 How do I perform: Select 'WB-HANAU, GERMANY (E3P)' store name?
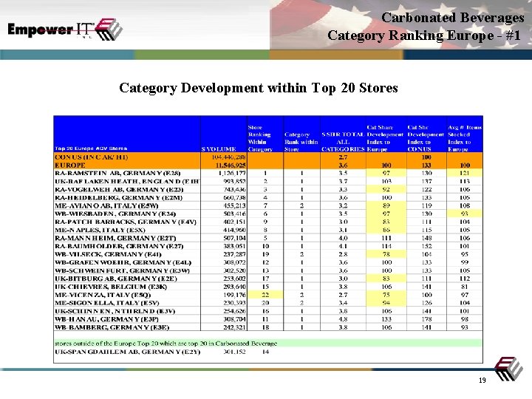[x=106, y=319]
